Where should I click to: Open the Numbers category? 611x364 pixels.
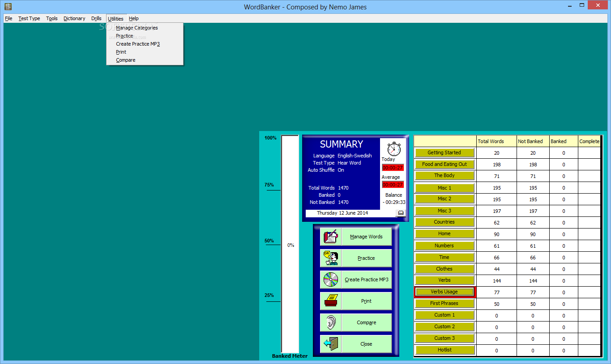point(444,245)
